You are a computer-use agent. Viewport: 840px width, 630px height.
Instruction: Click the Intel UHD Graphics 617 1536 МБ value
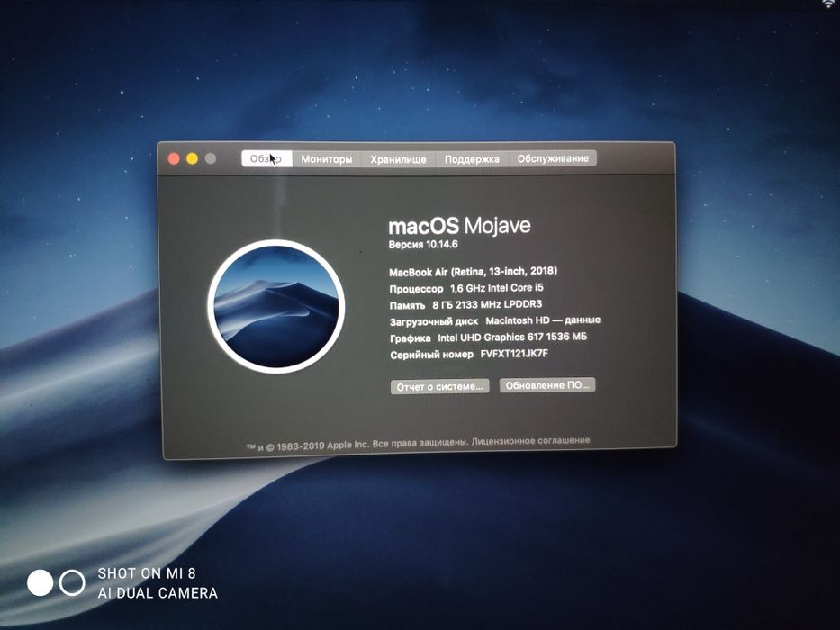pos(512,337)
